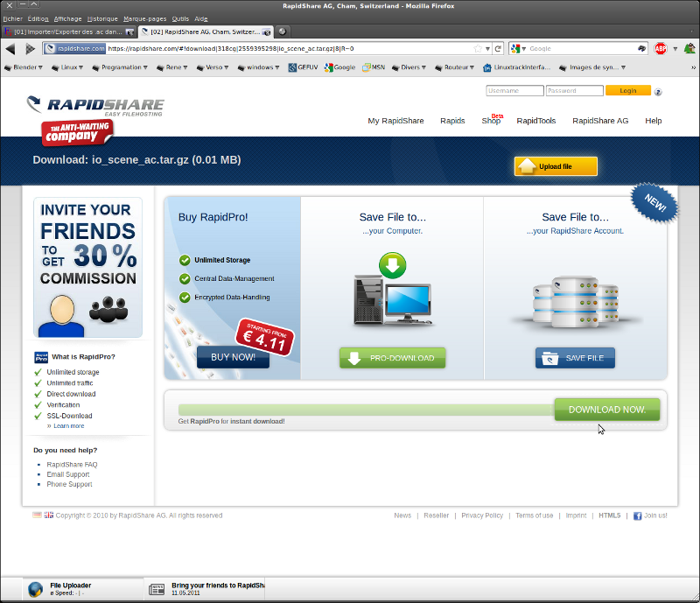Open the Fichier menu

pos(12,18)
